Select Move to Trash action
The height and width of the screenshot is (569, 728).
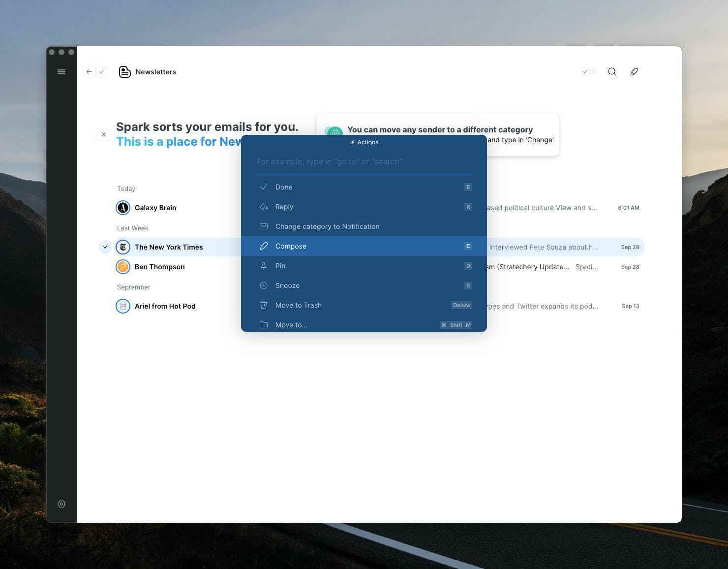(x=364, y=305)
